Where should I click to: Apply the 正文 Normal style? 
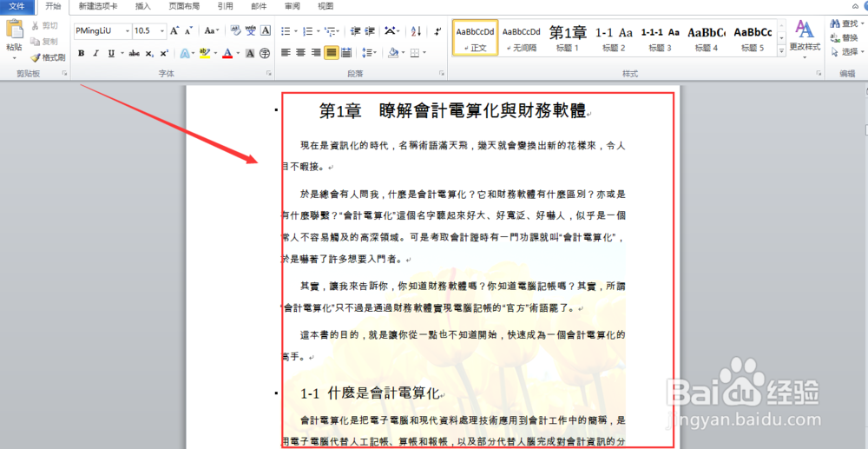click(475, 37)
